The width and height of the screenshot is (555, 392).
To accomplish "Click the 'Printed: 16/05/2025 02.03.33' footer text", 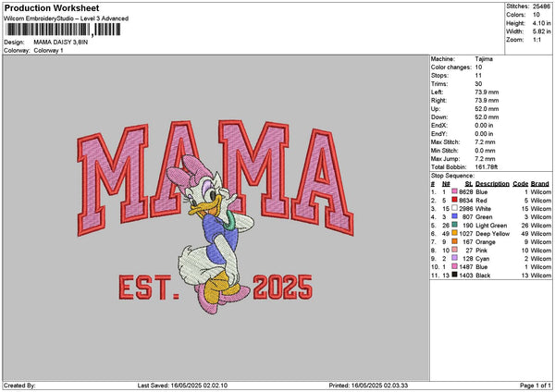I will point(368,386).
